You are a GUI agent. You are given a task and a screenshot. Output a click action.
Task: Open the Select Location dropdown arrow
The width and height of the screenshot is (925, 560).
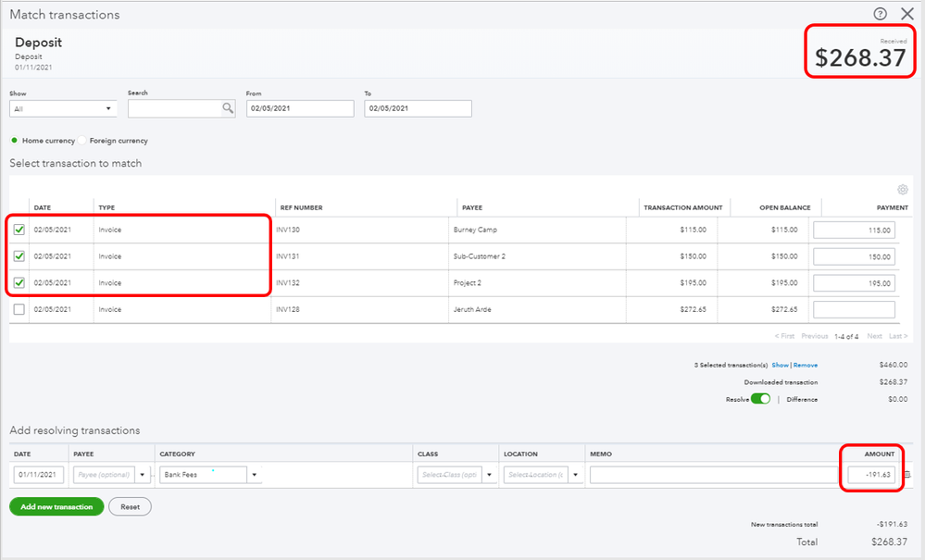[x=575, y=475]
